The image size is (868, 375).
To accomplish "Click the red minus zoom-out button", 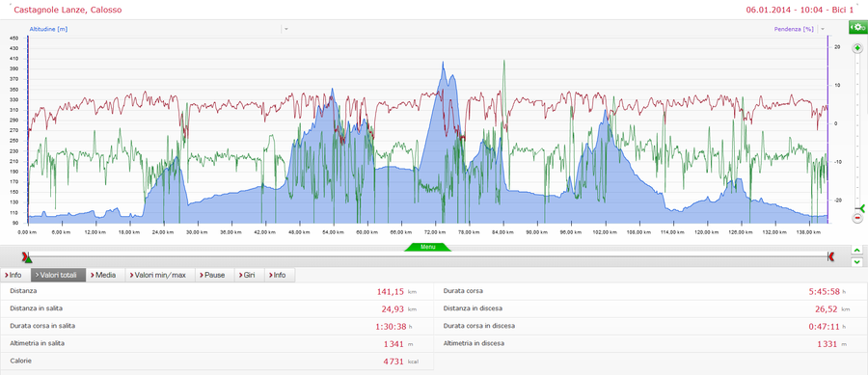I will 858,217.
